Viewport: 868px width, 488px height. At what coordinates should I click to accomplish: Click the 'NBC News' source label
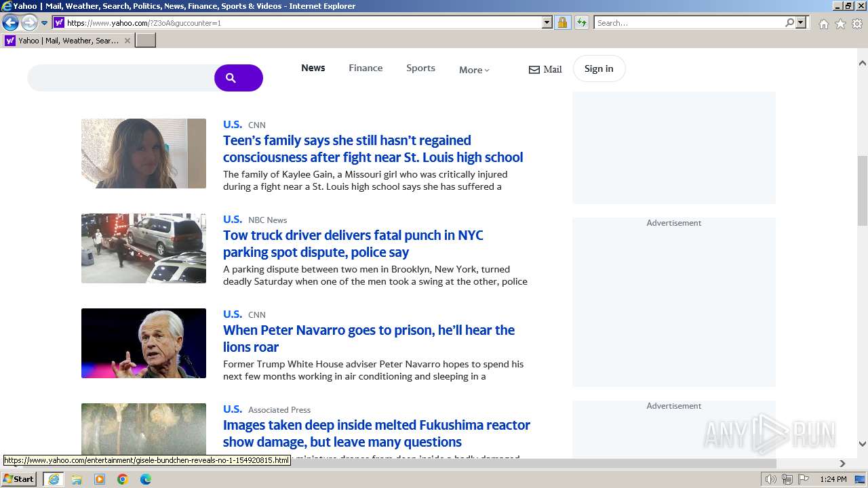pyautogui.click(x=267, y=220)
